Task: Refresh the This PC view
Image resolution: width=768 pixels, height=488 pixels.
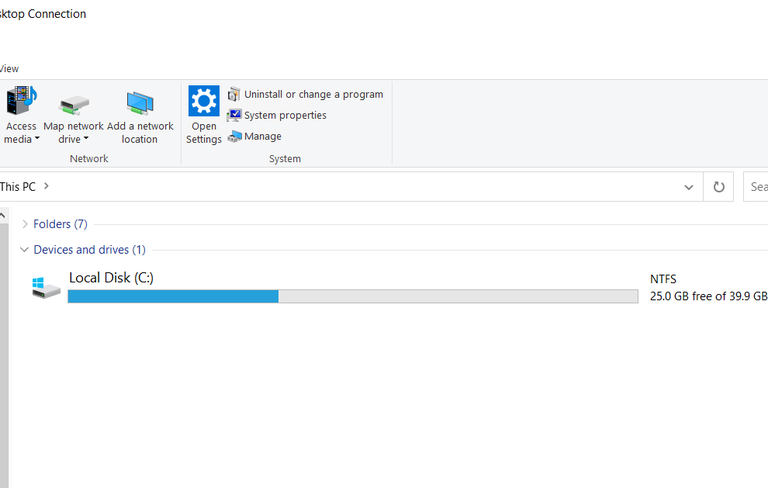Action: tap(719, 187)
